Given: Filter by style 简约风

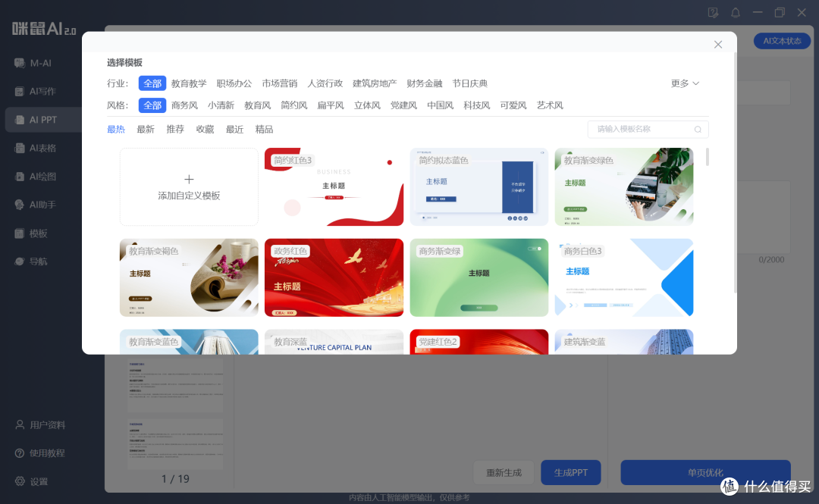Looking at the screenshot, I should point(294,105).
